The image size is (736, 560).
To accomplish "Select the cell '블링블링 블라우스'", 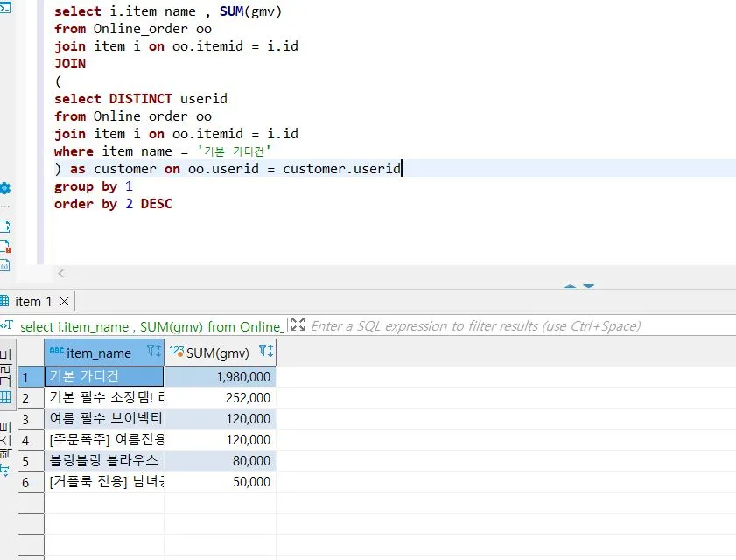I will click(x=104, y=461).
